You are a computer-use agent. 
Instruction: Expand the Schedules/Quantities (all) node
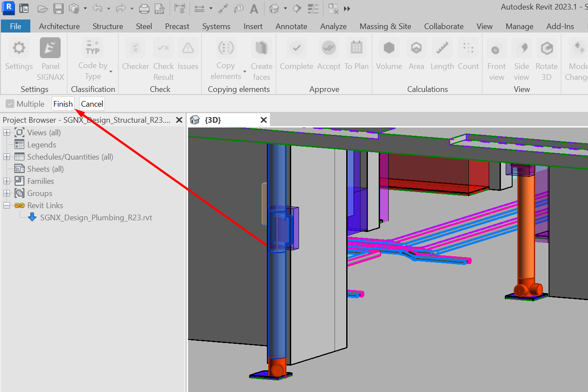[x=7, y=157]
